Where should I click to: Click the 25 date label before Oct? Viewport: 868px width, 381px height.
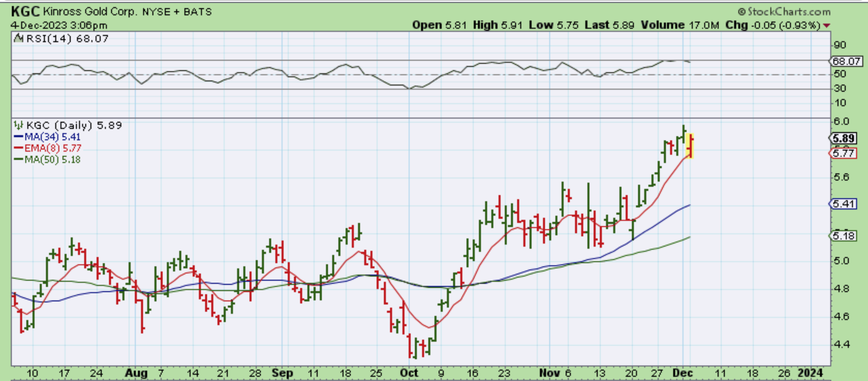[376, 373]
